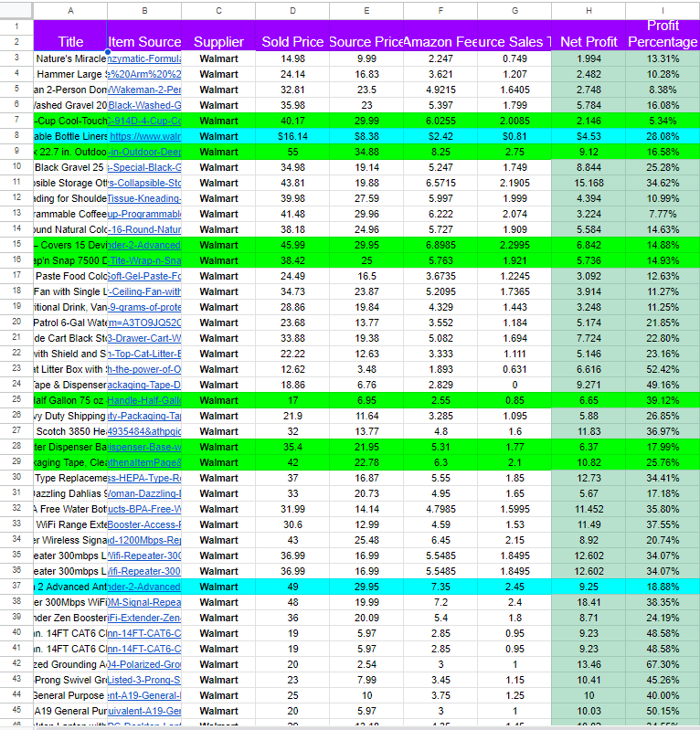
Task: Open the Black-Washed-G link in row 6
Action: click(144, 105)
